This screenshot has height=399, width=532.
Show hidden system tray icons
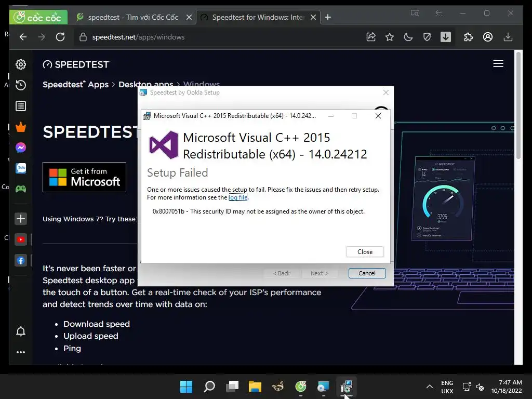(x=429, y=387)
